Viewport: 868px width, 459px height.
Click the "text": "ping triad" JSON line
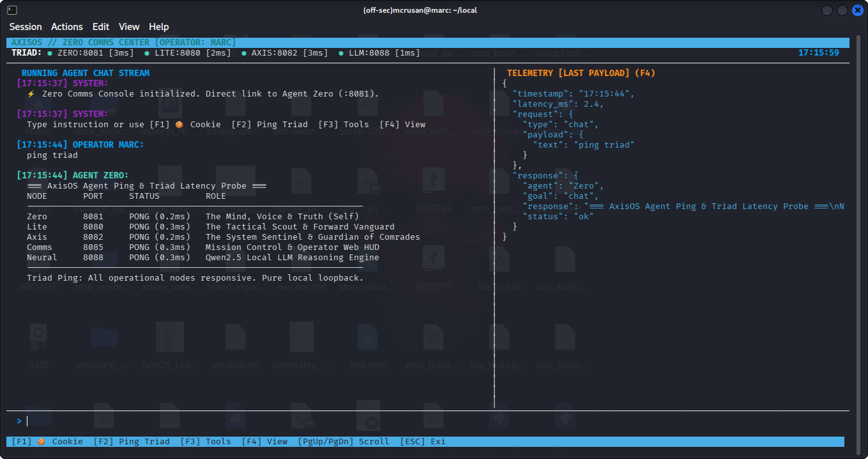coord(584,145)
